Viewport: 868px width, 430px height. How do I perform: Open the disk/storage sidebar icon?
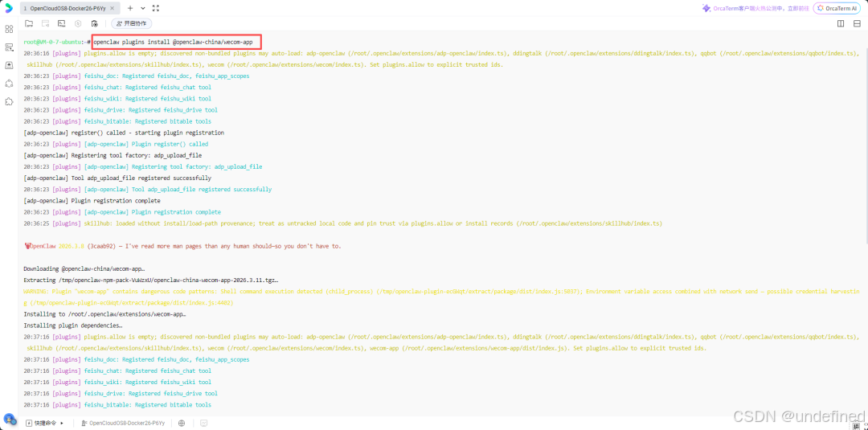9,65
